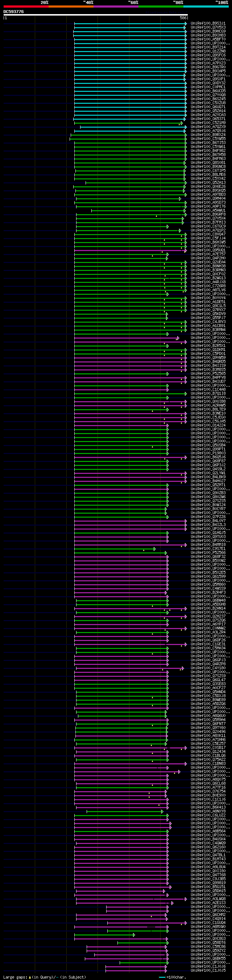
Task: Select label UniRef100_B4USK4
Action: tap(208, 839)
